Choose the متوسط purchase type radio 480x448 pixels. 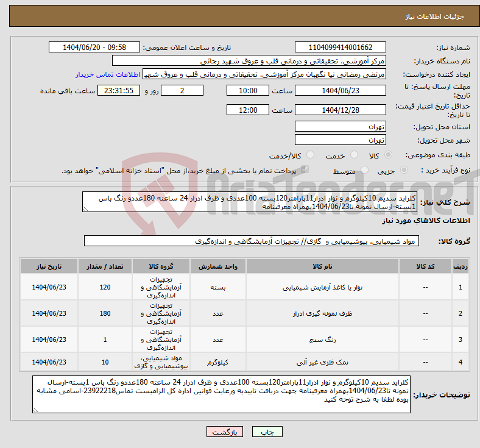[364, 170]
